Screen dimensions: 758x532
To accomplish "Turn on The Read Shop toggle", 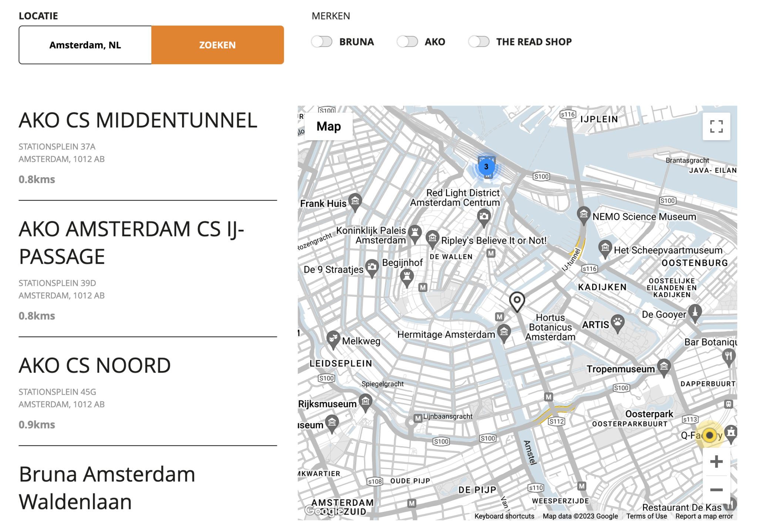I will [x=479, y=42].
